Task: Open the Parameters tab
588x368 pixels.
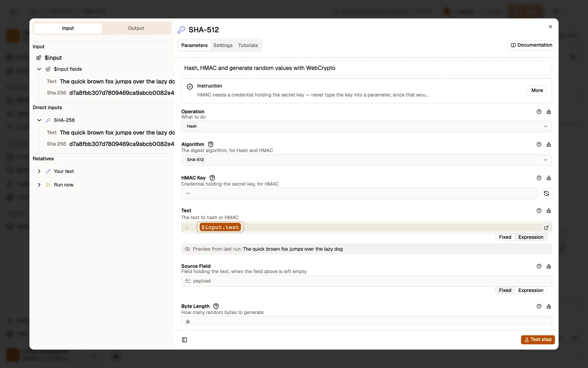Action: pyautogui.click(x=194, y=45)
